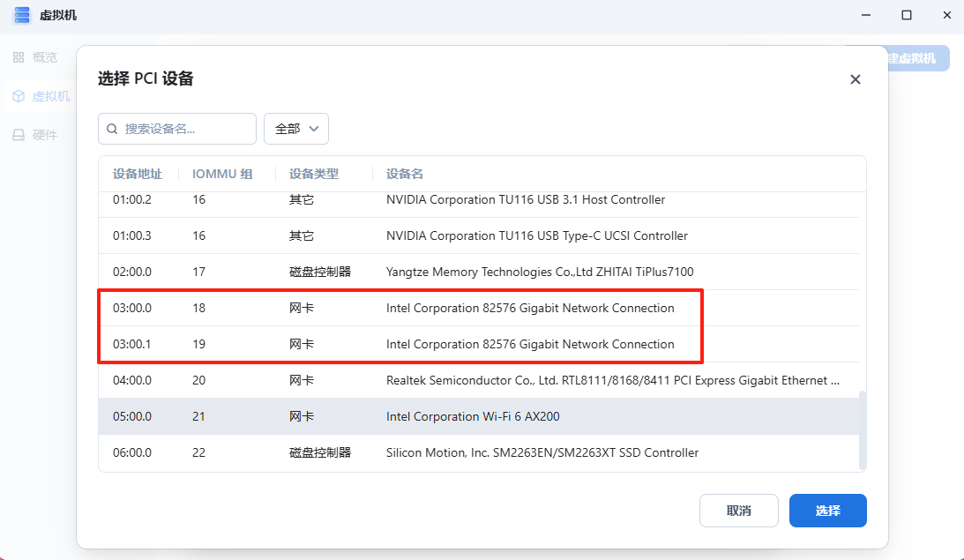Select device address 03:00.1

coord(132,344)
